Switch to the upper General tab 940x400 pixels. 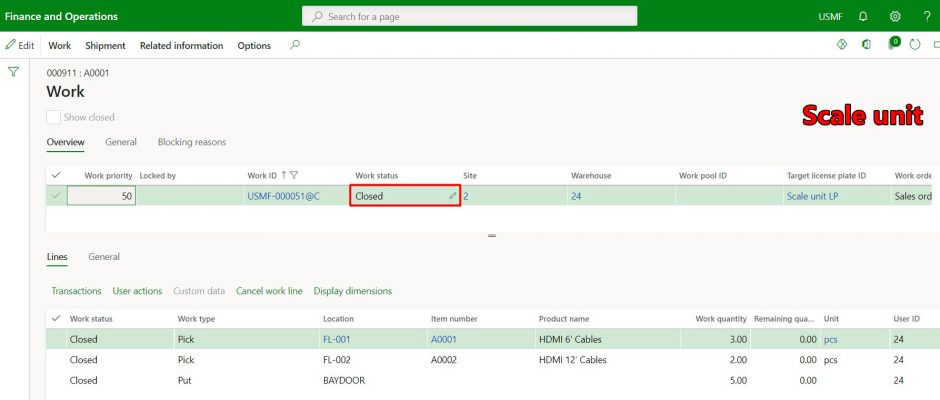coord(121,143)
